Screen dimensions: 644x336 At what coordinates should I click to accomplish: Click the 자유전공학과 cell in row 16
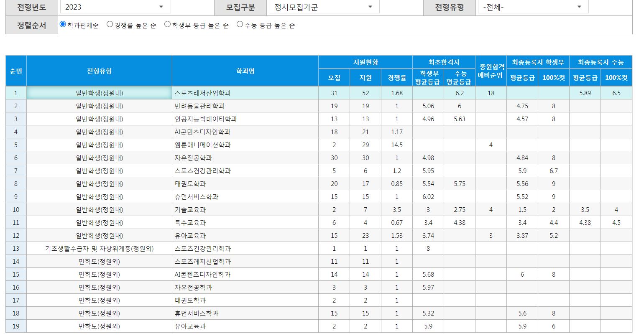[x=245, y=287]
